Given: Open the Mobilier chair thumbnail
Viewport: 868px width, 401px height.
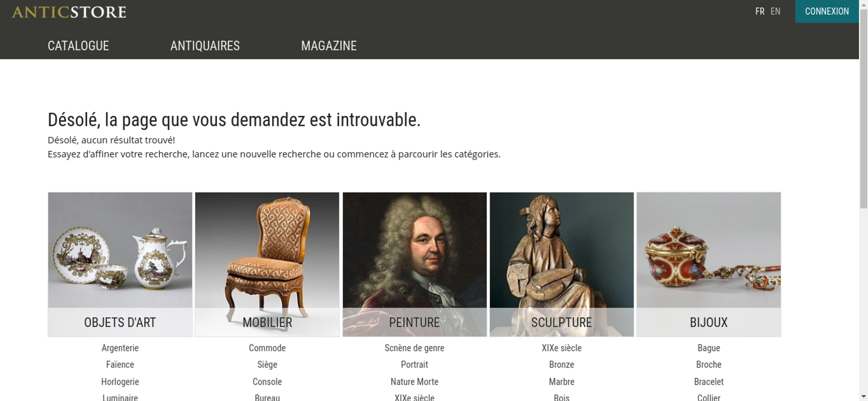Looking at the screenshot, I should pos(267,264).
